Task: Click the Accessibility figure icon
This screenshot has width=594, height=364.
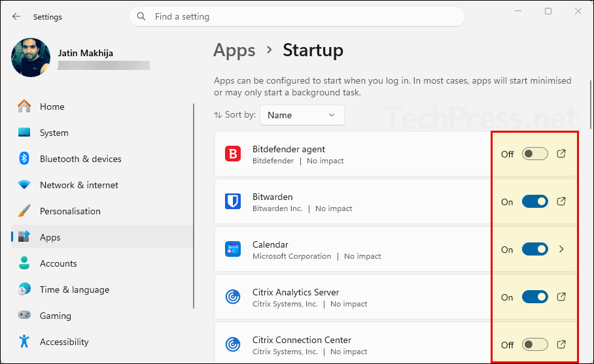Action: point(24,341)
